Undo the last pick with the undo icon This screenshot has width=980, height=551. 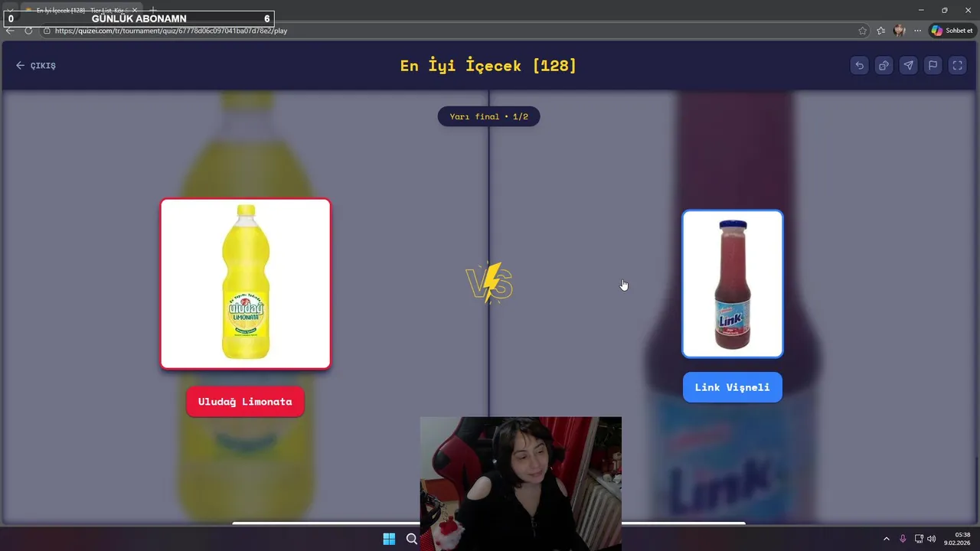point(859,66)
